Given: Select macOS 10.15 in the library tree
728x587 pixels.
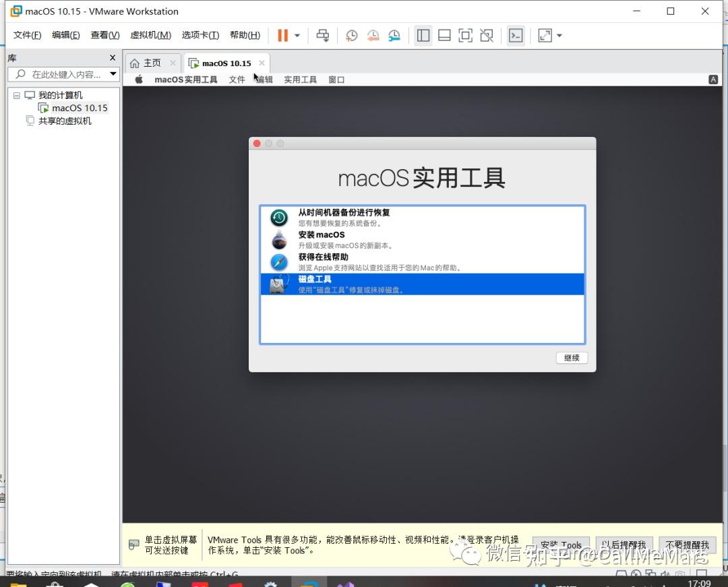Looking at the screenshot, I should (80, 108).
